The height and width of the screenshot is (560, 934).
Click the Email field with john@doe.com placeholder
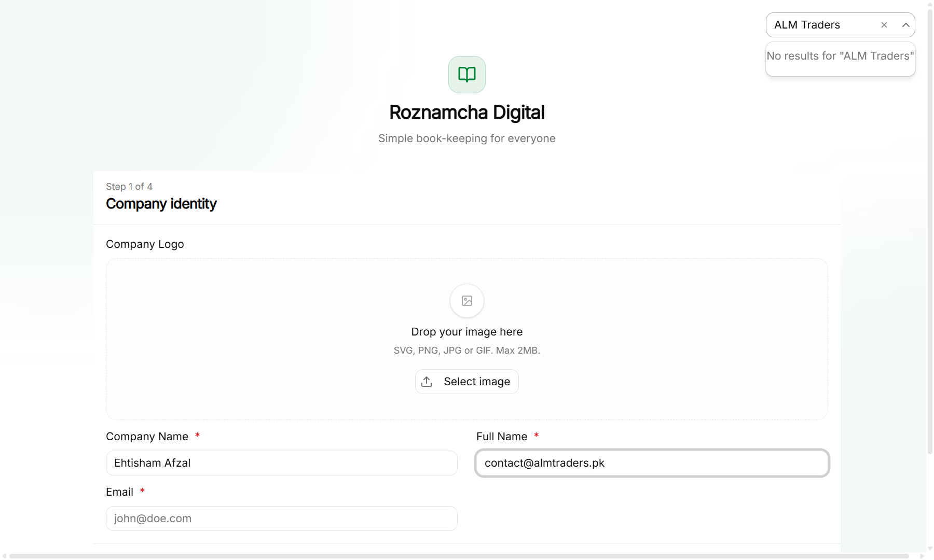[x=282, y=519]
